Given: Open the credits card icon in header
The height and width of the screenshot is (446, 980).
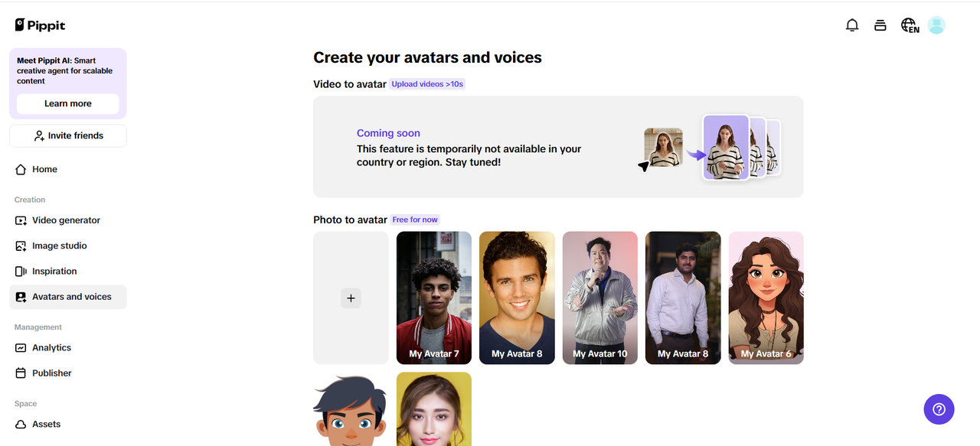Looking at the screenshot, I should 880,25.
